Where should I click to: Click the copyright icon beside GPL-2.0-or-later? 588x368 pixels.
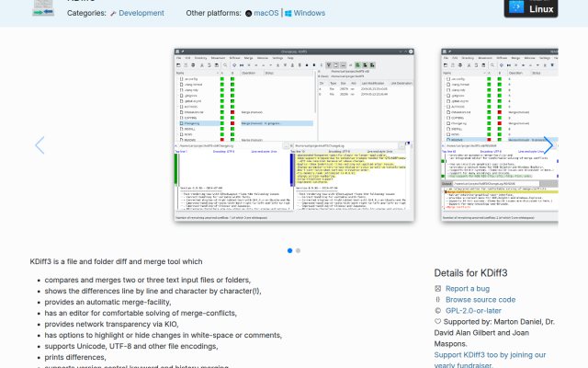[x=437, y=311]
